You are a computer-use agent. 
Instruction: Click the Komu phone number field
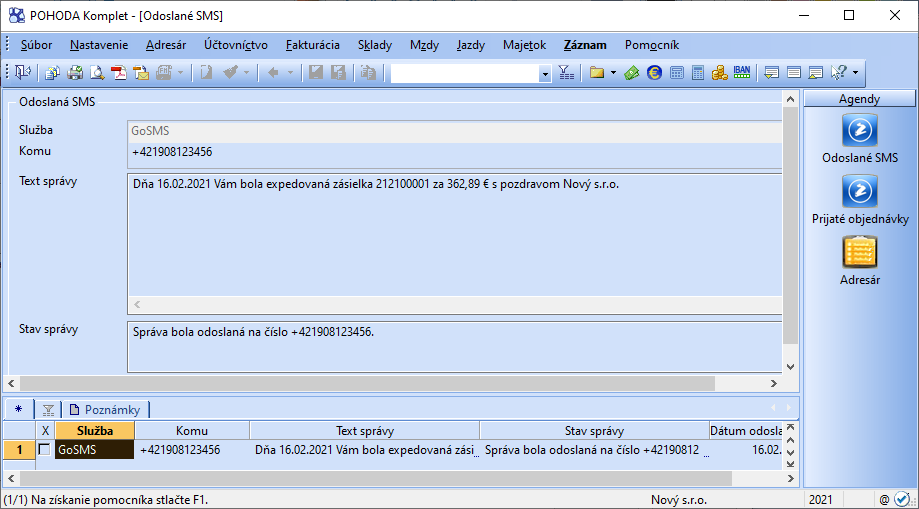pos(452,152)
